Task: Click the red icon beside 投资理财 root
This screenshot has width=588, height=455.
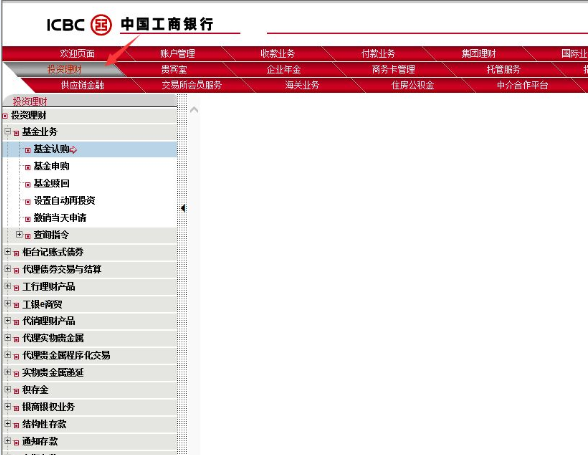Action: click(5, 116)
